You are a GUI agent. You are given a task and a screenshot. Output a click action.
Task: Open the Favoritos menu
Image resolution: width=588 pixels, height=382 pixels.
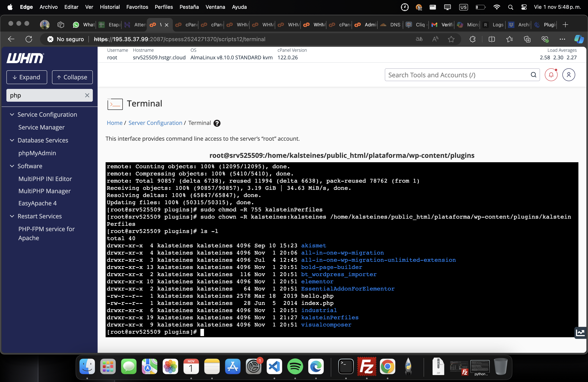click(x=137, y=7)
